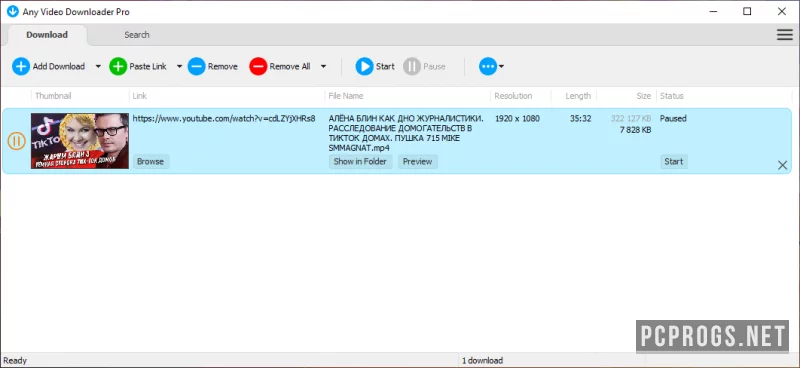
Task: Click the red Remove All icon
Action: coord(258,66)
